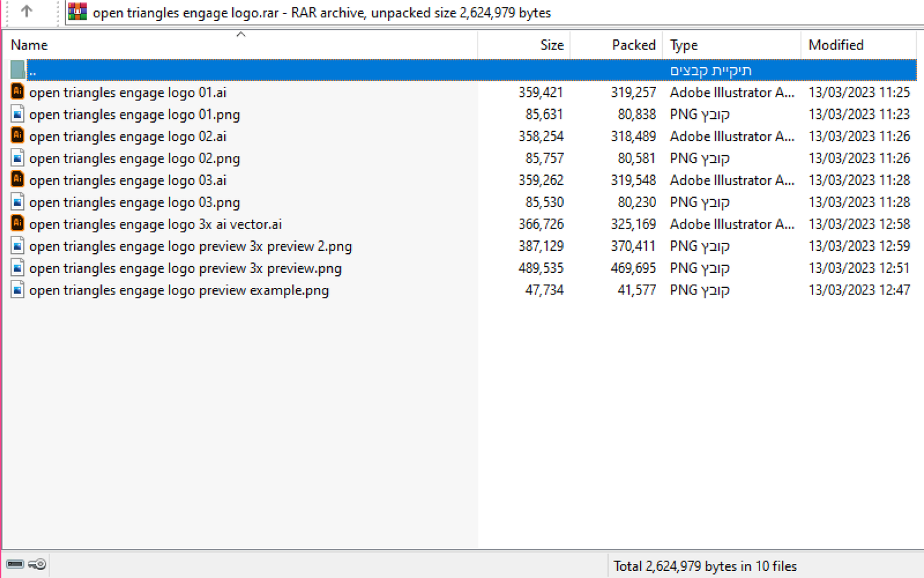Sort files by the Size column header
The height and width of the screenshot is (578, 924).
pos(551,45)
